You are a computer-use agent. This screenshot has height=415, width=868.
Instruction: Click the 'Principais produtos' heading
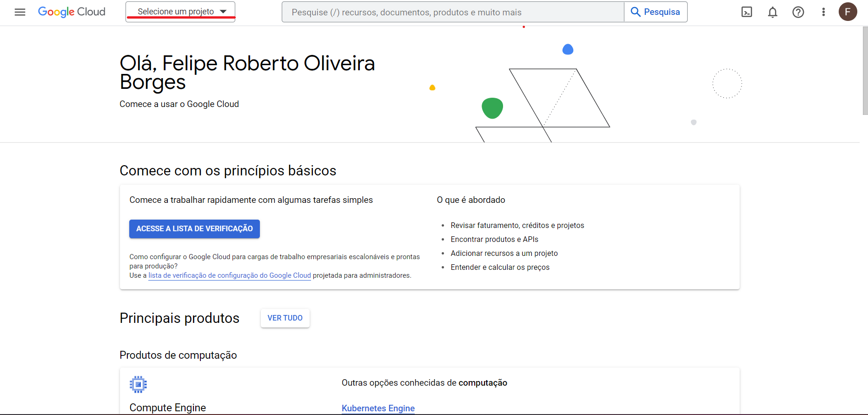[179, 318]
